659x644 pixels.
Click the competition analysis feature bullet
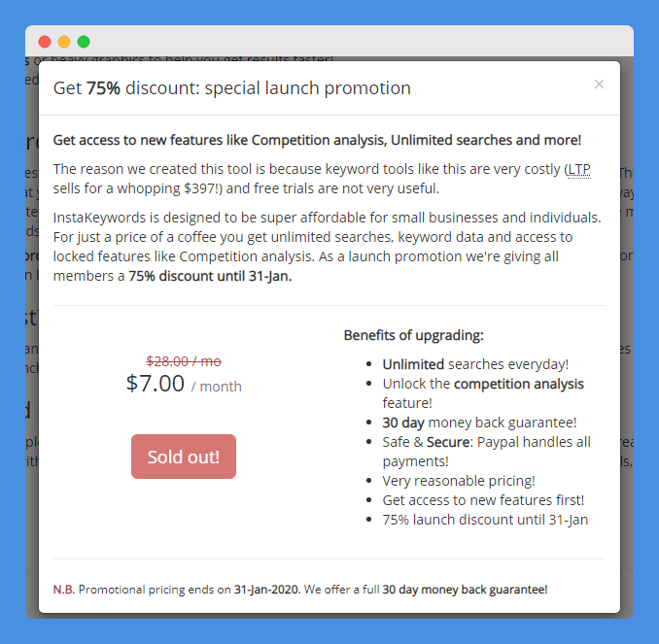(483, 393)
